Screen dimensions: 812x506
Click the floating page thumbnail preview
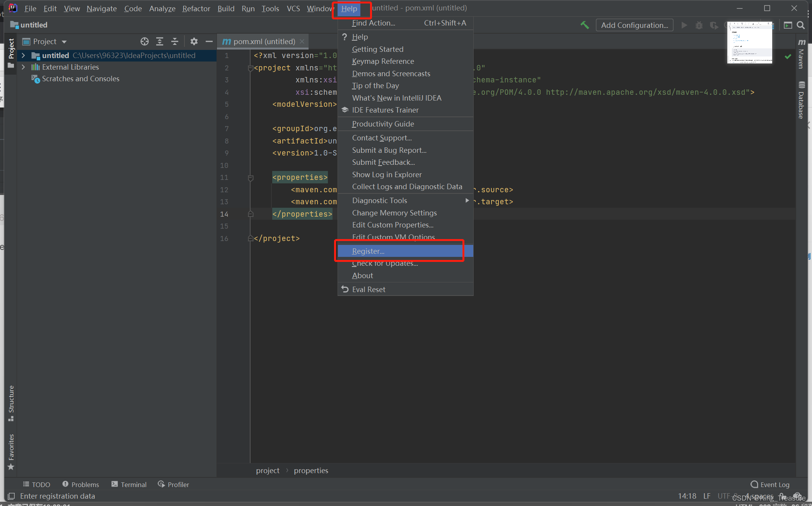(750, 43)
